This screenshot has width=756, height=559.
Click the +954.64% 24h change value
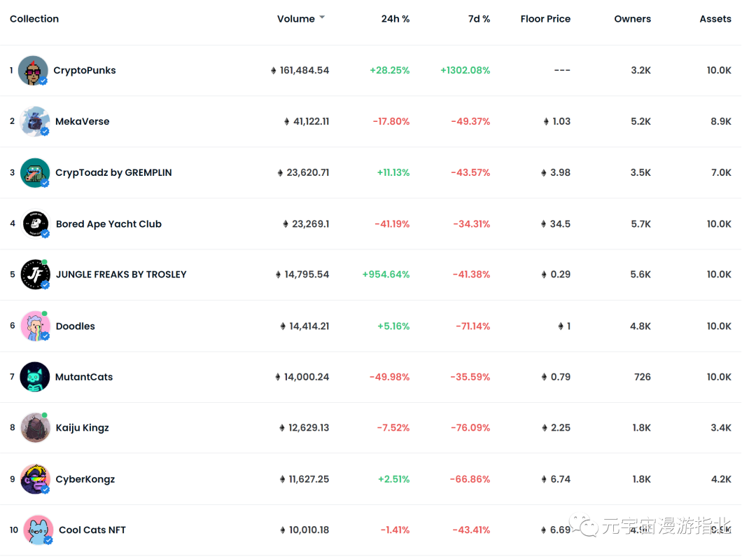tap(386, 275)
